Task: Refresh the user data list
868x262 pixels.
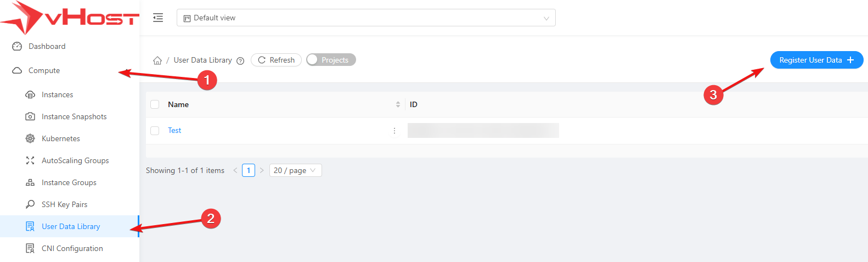Action: [276, 60]
